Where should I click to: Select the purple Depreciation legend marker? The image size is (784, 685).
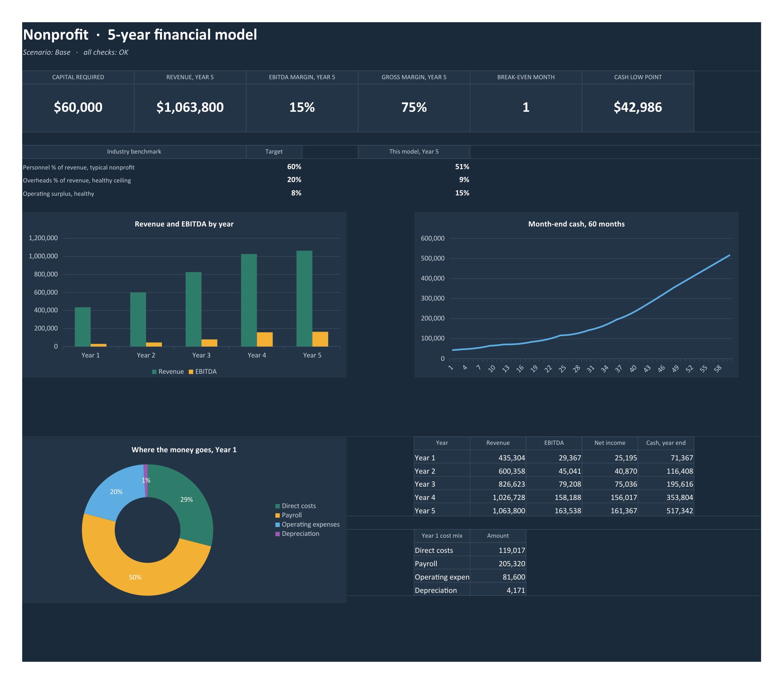[277, 534]
